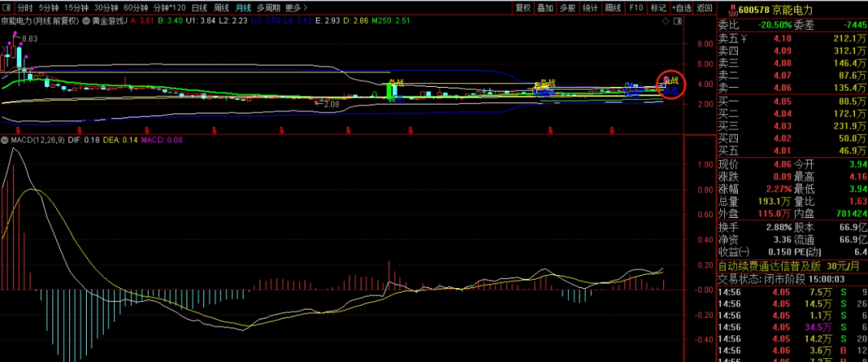868x362 pixels.
Task: Click the 买一 bid price 4.05
Action: coord(784,101)
